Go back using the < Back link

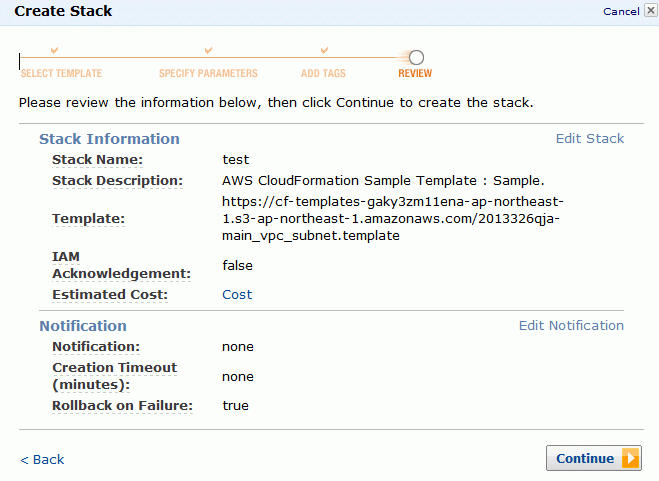(42, 460)
